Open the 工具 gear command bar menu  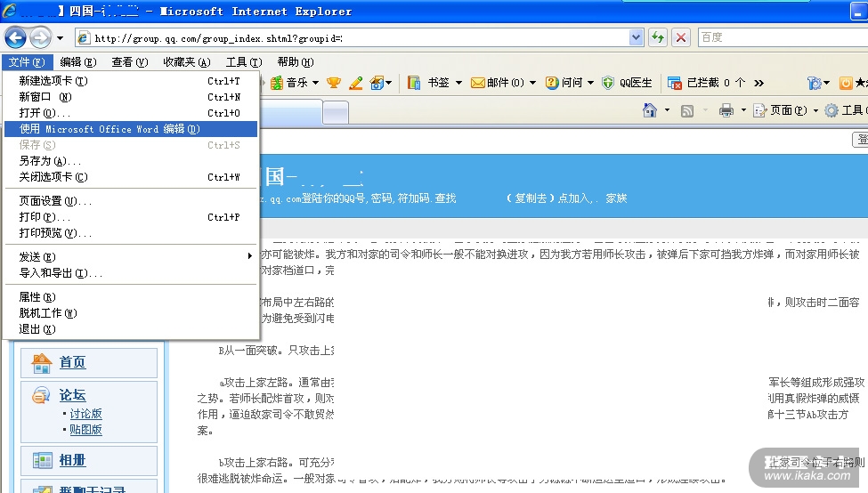point(846,110)
